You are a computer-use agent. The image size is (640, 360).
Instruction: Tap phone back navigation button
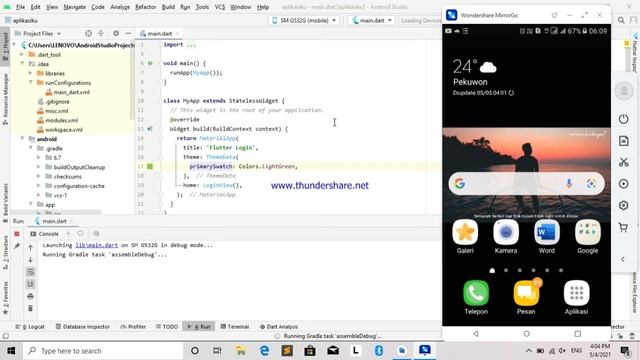pyautogui.click(x=476, y=333)
